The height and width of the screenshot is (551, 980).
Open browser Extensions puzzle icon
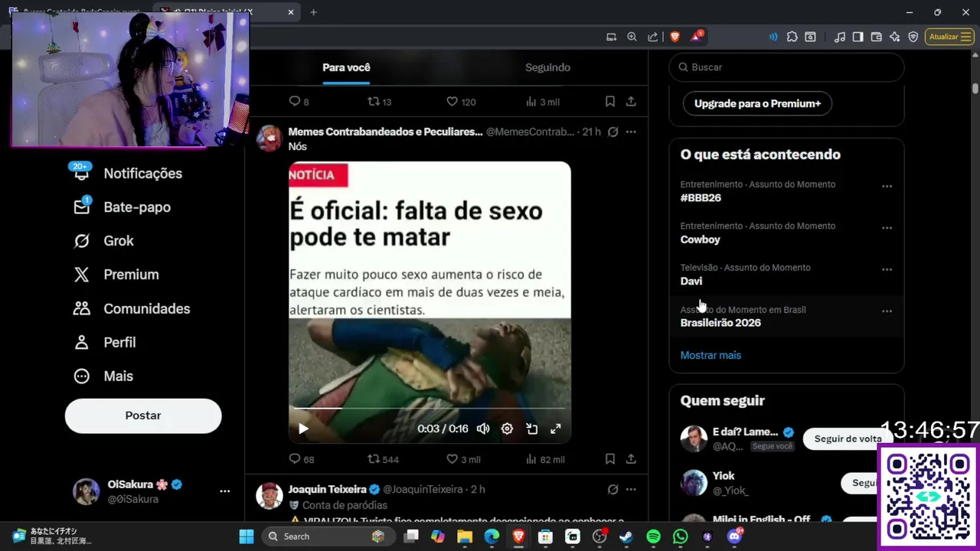pos(792,37)
